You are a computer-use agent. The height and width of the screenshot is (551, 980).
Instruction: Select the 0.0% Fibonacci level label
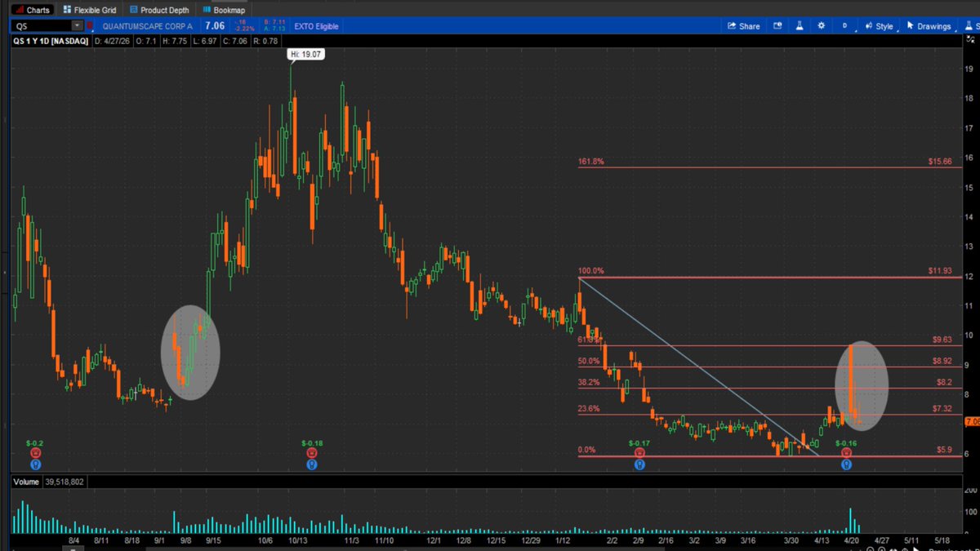click(x=586, y=450)
